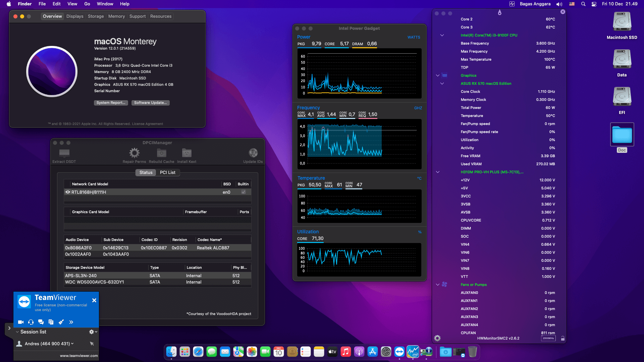The image size is (644, 362).
Task: Switch to the Resources tab
Action: coord(161,16)
